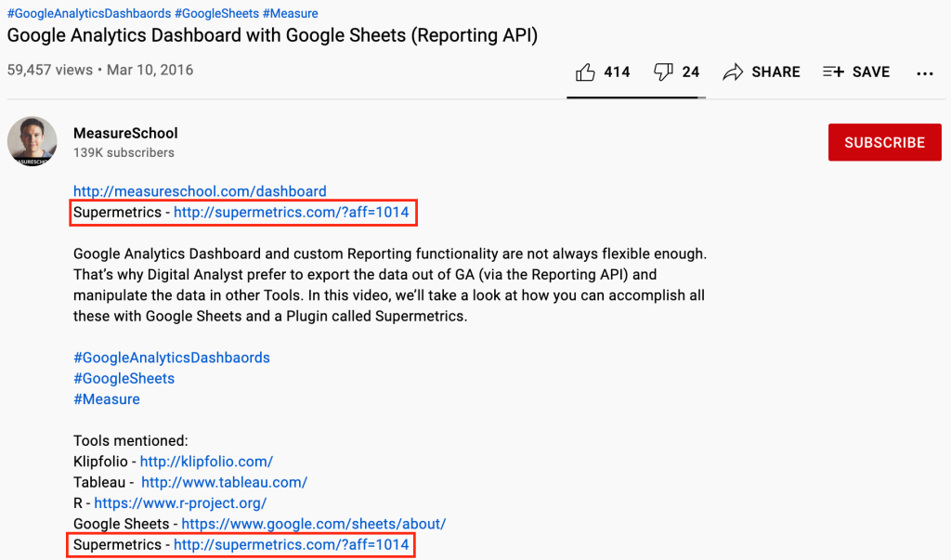The height and width of the screenshot is (560, 951).
Task: Open the measureschool.com/dashboard link
Action: [x=201, y=191]
